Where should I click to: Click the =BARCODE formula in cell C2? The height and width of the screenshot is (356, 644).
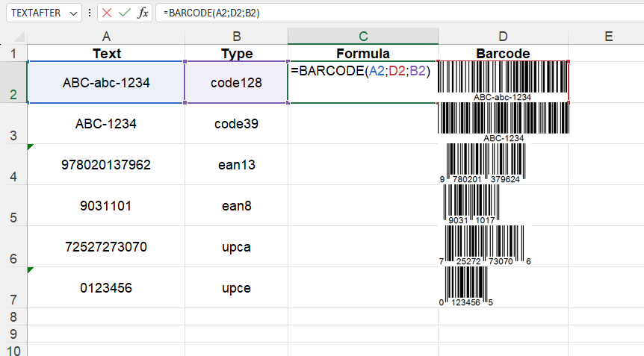coord(361,71)
